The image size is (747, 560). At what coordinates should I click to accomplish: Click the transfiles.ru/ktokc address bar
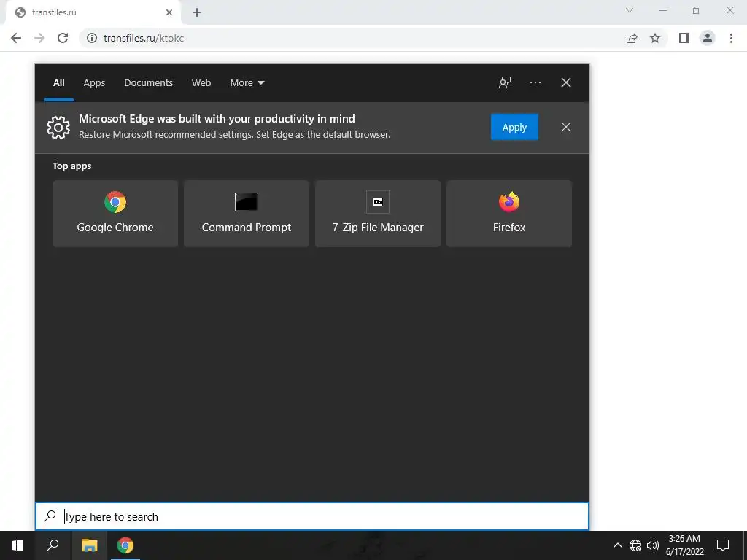(352, 38)
